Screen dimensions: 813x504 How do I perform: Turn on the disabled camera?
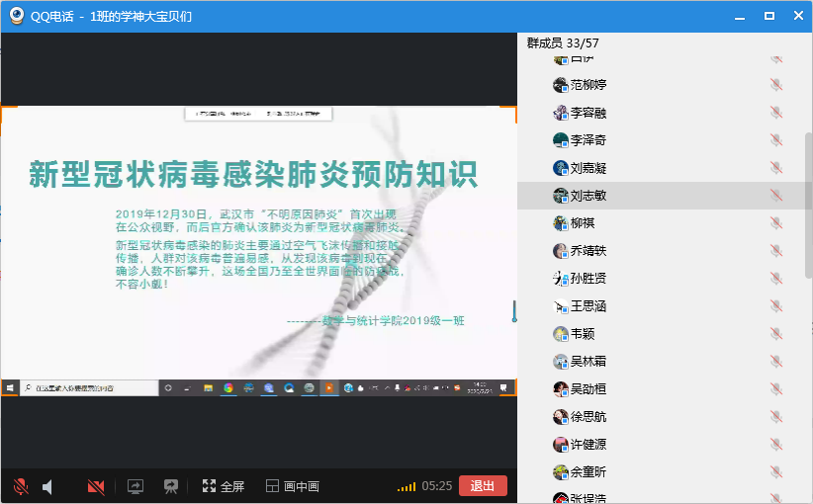pyautogui.click(x=96, y=486)
